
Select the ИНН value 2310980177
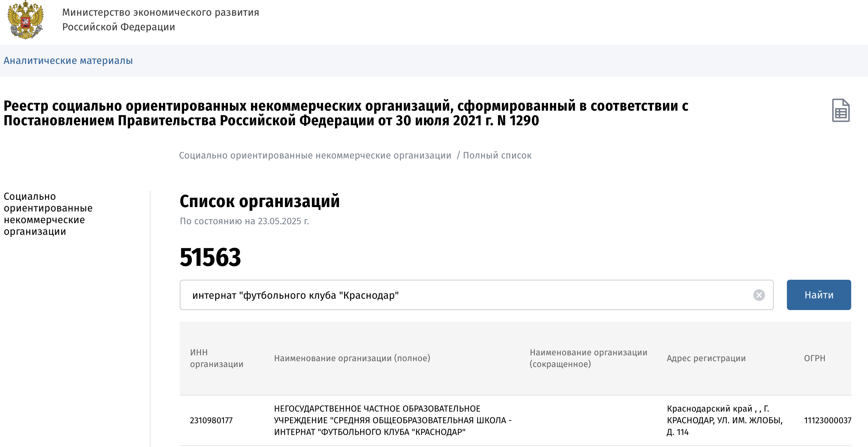(211, 420)
